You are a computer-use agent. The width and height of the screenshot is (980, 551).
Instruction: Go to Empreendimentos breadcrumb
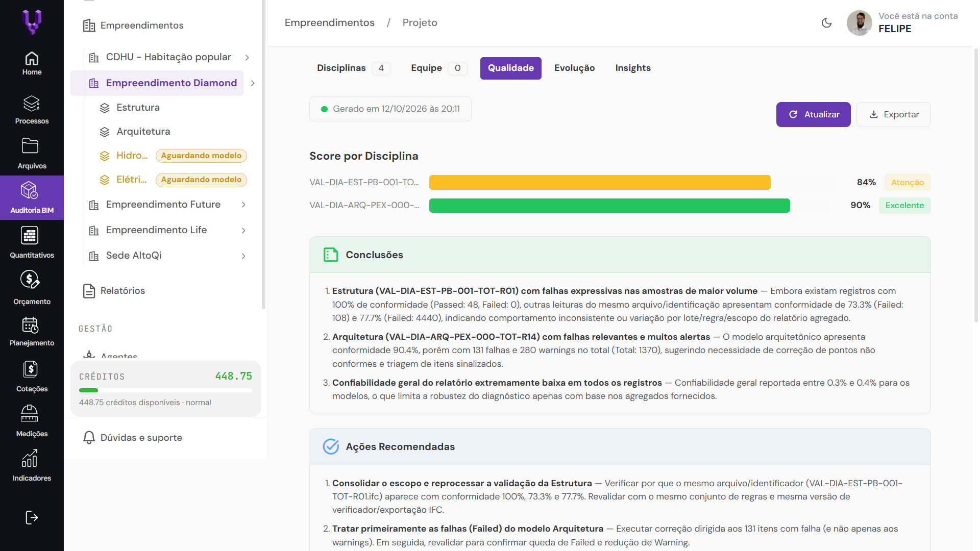(330, 22)
